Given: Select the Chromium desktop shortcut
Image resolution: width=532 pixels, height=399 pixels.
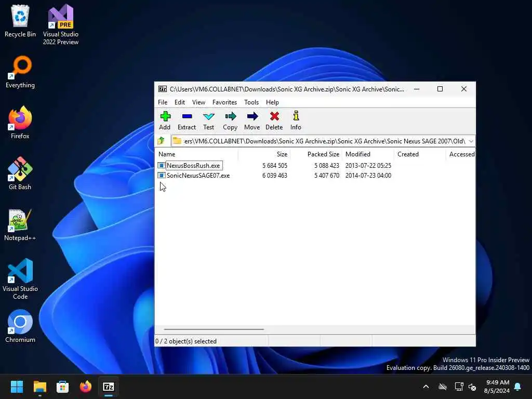Looking at the screenshot, I should coord(20,326).
